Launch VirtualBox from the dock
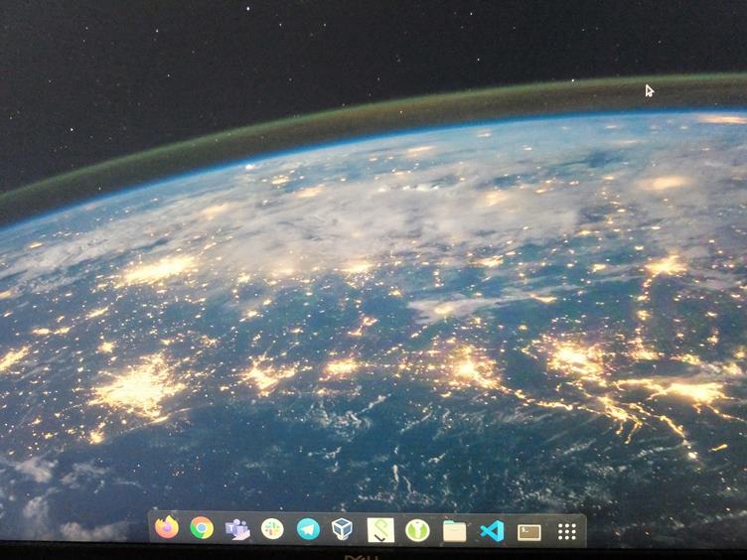Viewport: 747px width, 560px height. (x=342, y=529)
